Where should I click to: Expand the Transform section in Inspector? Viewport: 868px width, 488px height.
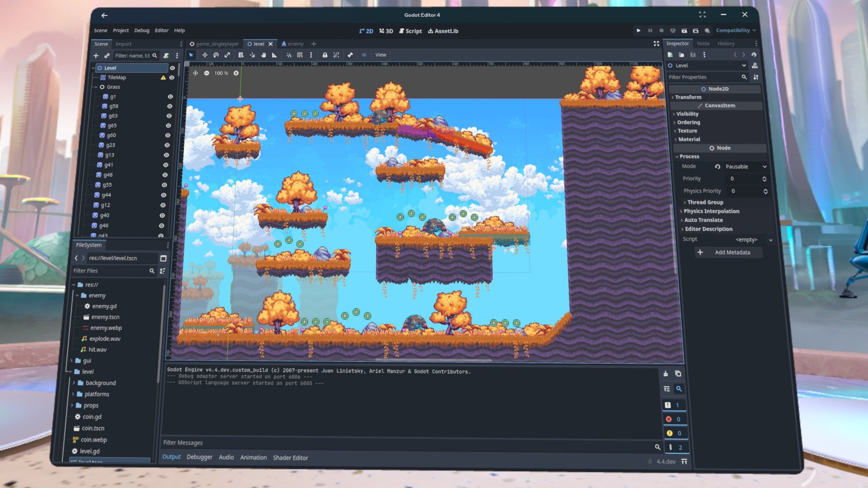[688, 97]
